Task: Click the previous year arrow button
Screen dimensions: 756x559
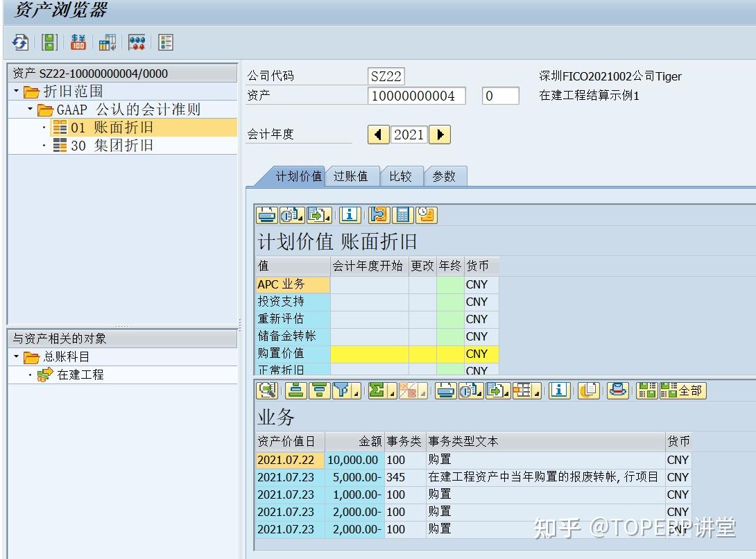Action: pos(378,135)
